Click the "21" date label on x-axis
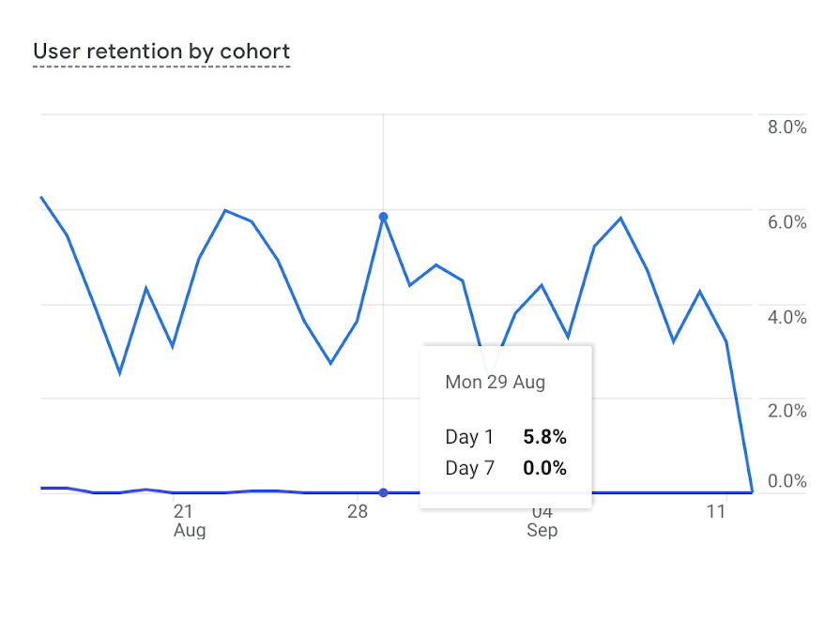This screenshot has width=840, height=619. pos(183,512)
